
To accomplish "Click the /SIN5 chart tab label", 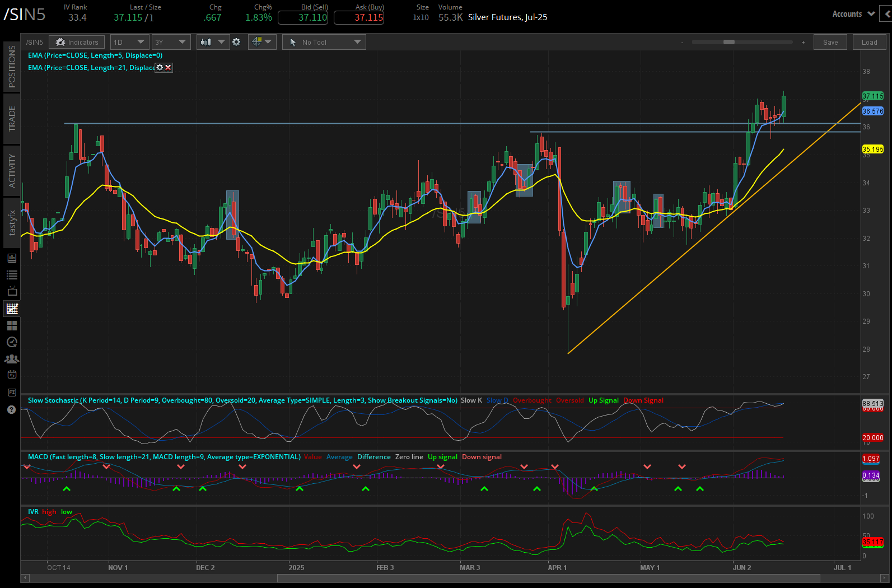I will pos(35,43).
